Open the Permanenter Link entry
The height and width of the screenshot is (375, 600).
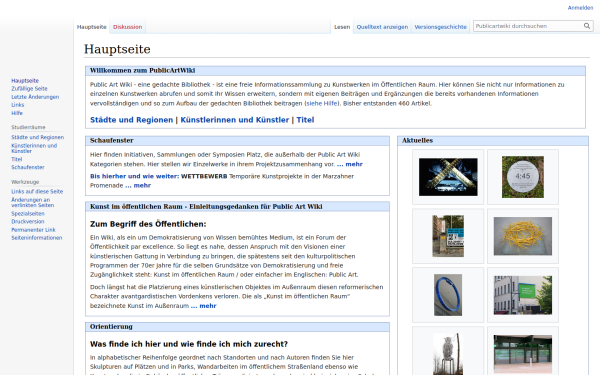click(33, 230)
